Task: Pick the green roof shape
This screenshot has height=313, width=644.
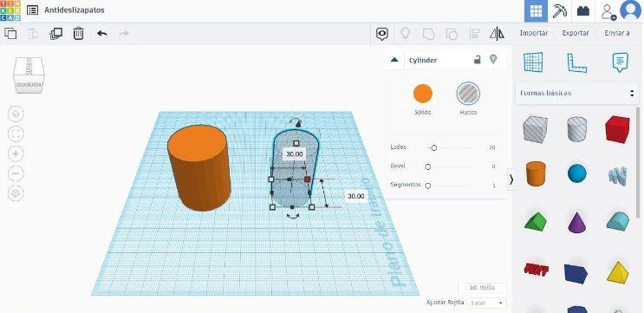Action: point(535,221)
